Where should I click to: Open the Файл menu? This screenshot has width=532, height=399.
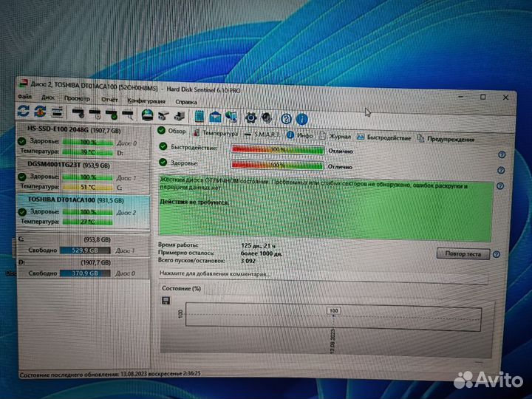click(25, 97)
